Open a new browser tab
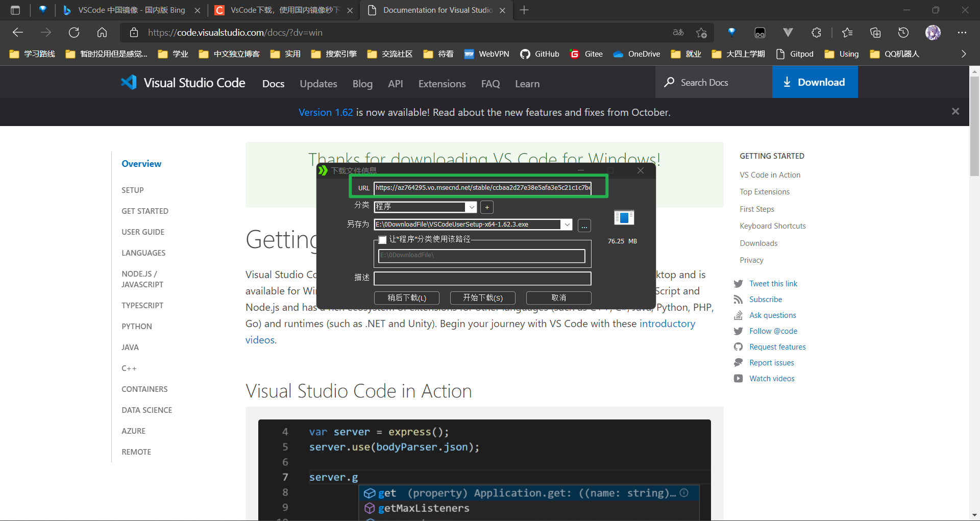This screenshot has width=980, height=521. [x=524, y=10]
